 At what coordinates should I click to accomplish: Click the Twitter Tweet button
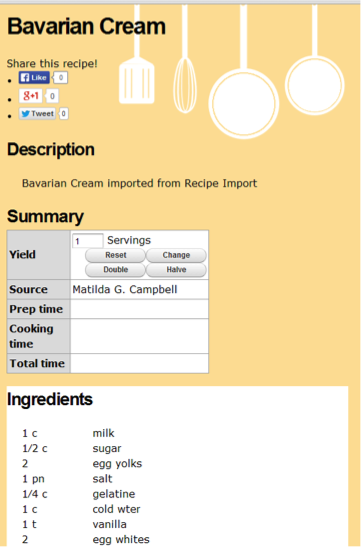click(x=37, y=114)
